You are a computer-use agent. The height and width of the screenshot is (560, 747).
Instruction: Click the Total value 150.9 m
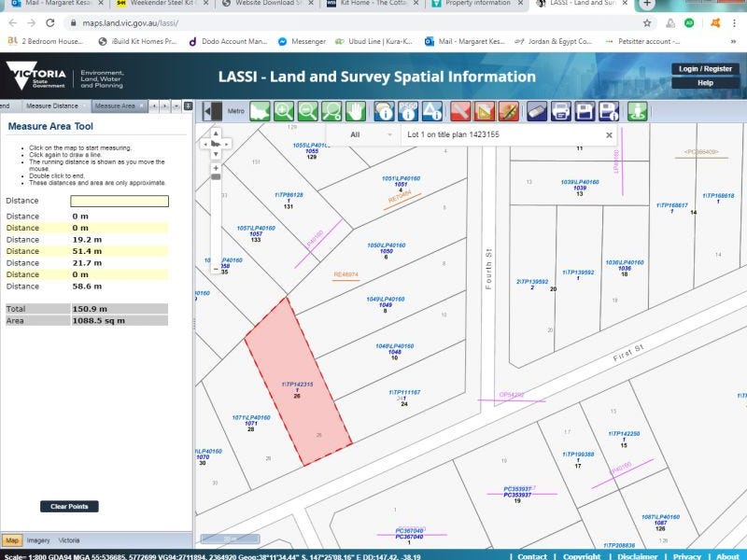pos(90,309)
